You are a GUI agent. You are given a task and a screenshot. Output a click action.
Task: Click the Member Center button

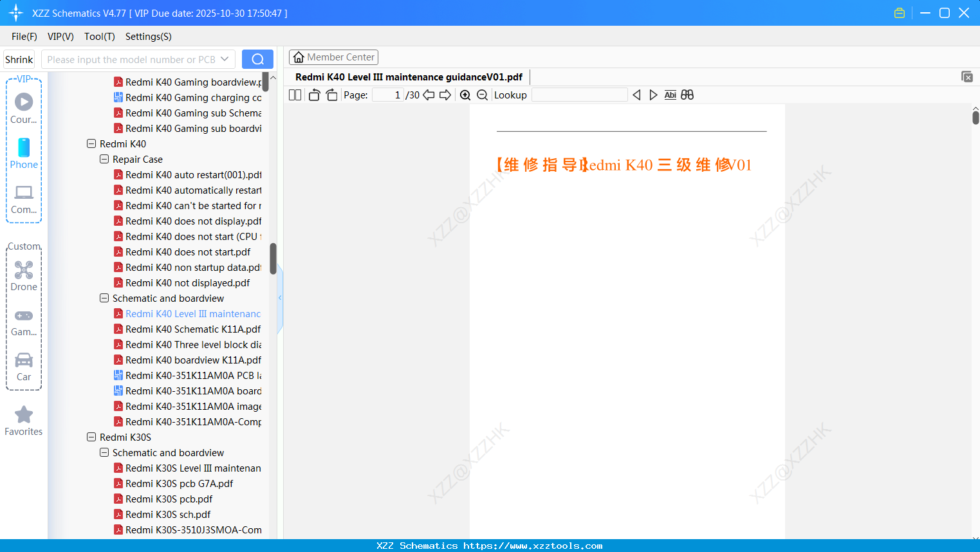333,57
